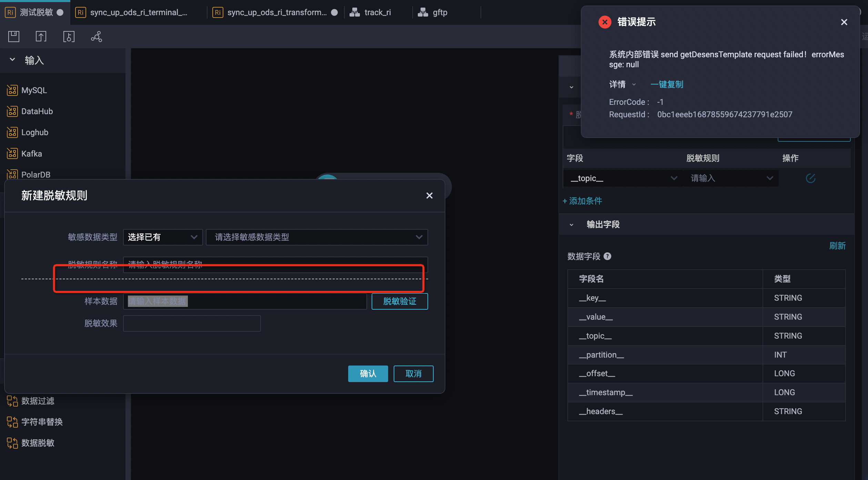Image resolution: width=868 pixels, height=480 pixels.
Task: Click the save icon in toolbar
Action: click(14, 37)
